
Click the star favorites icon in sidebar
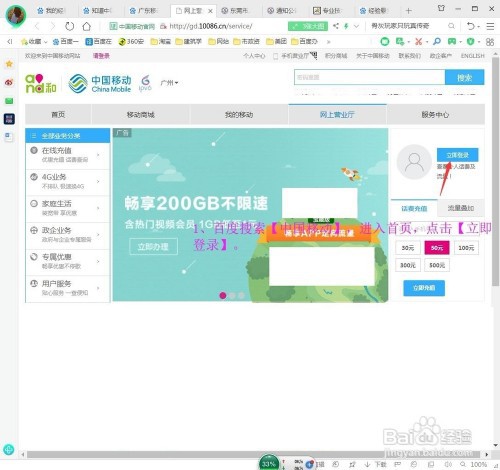(9, 64)
